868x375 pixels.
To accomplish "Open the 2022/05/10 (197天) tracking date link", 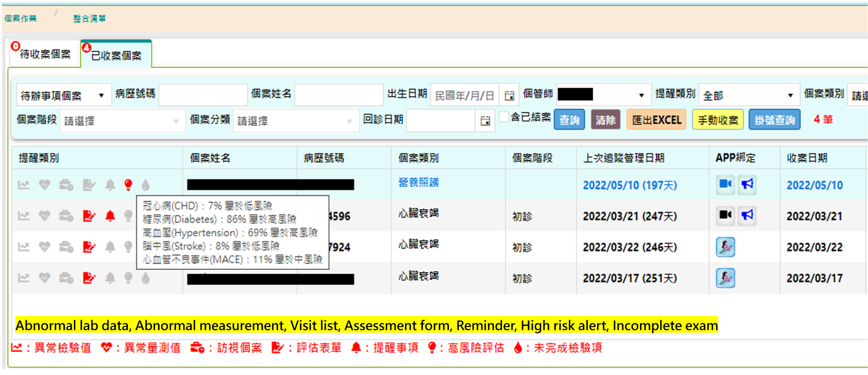I will [630, 185].
